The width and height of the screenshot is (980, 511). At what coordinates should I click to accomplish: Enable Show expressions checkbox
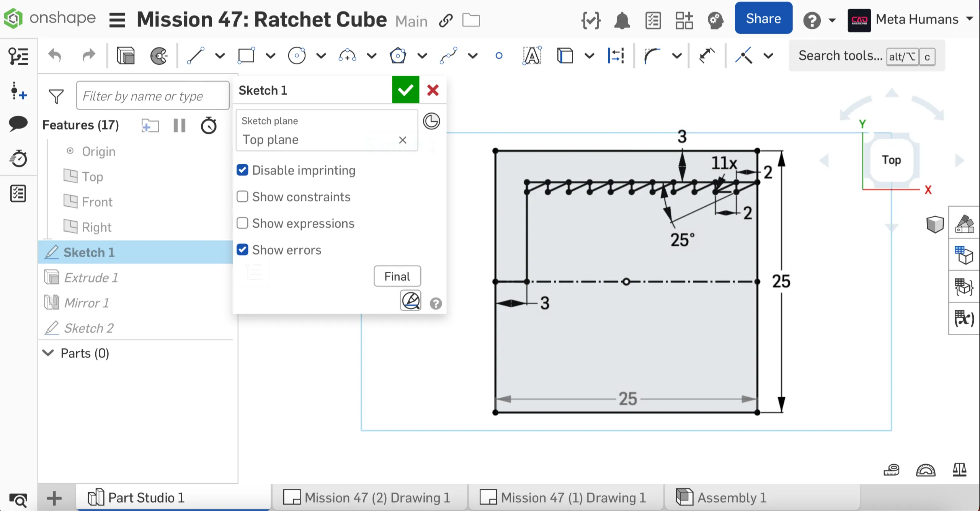[x=242, y=223]
